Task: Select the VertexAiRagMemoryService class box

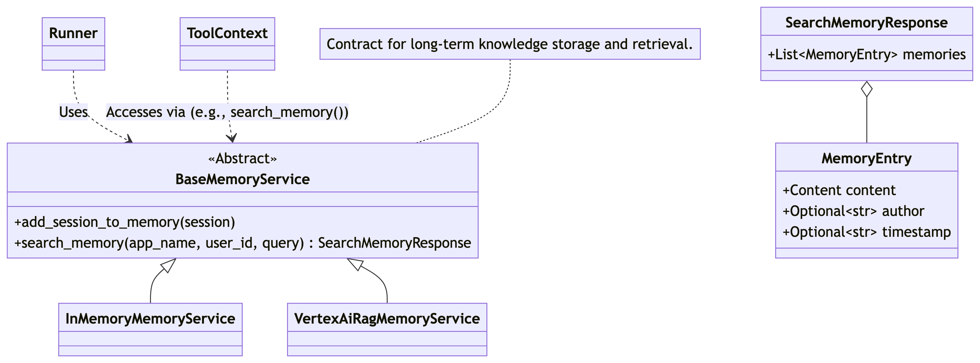Action: (387, 330)
